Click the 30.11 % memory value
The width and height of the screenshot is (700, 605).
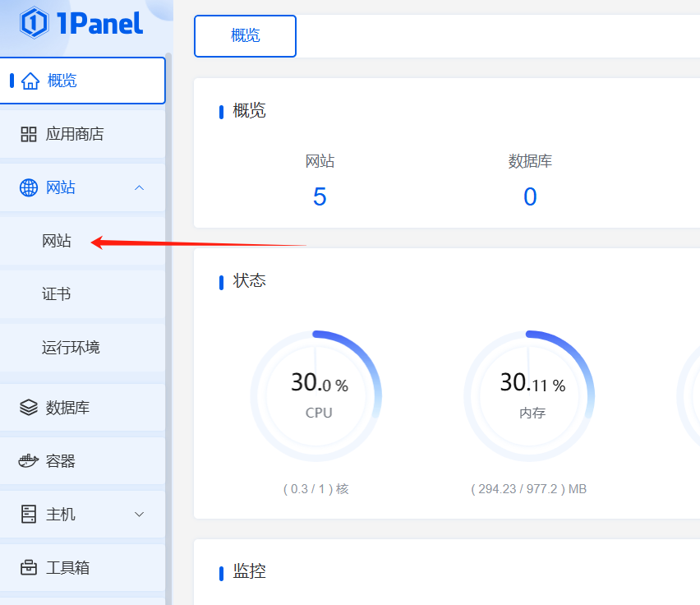click(x=532, y=382)
